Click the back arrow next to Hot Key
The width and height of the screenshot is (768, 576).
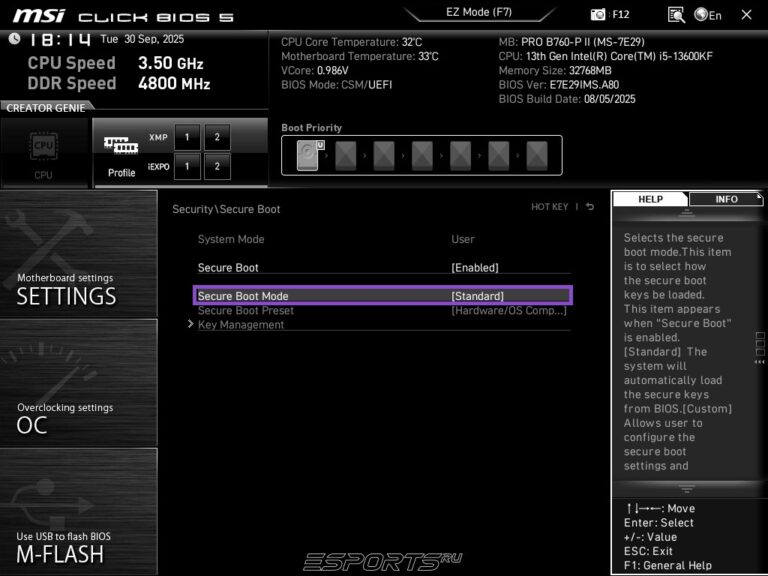pos(590,207)
